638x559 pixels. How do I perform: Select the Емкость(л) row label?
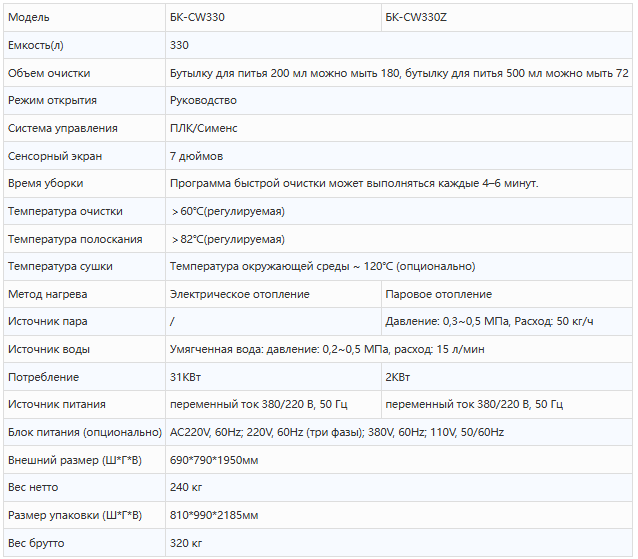click(84, 45)
